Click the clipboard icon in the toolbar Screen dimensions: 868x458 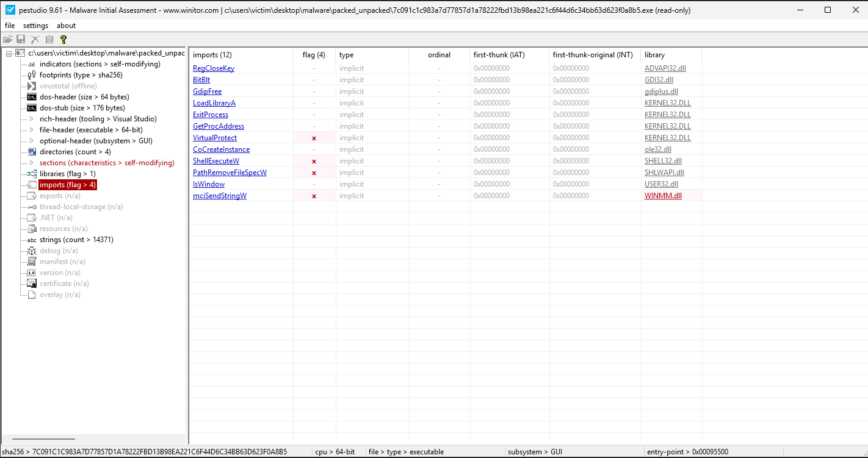(49, 39)
